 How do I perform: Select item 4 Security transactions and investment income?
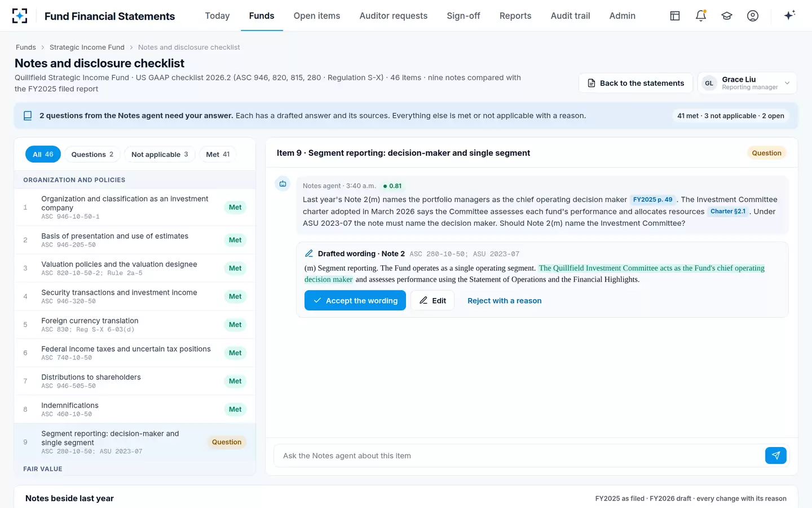pyautogui.click(x=135, y=296)
